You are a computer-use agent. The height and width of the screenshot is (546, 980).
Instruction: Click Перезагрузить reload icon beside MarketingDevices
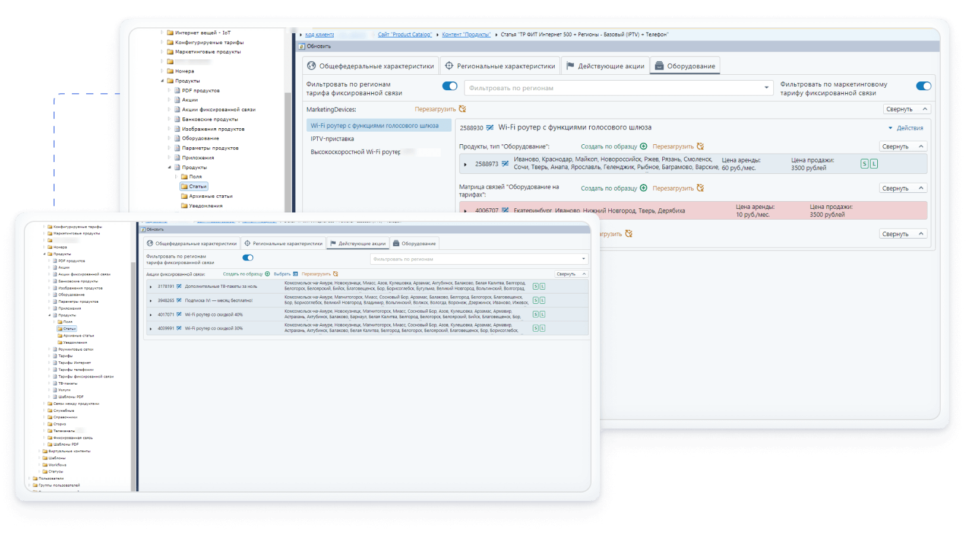[x=462, y=109]
